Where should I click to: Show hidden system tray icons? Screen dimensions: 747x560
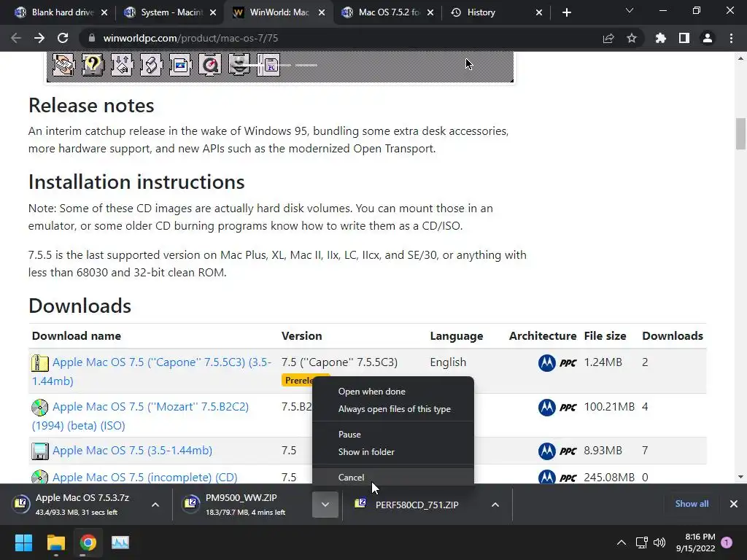(x=622, y=542)
